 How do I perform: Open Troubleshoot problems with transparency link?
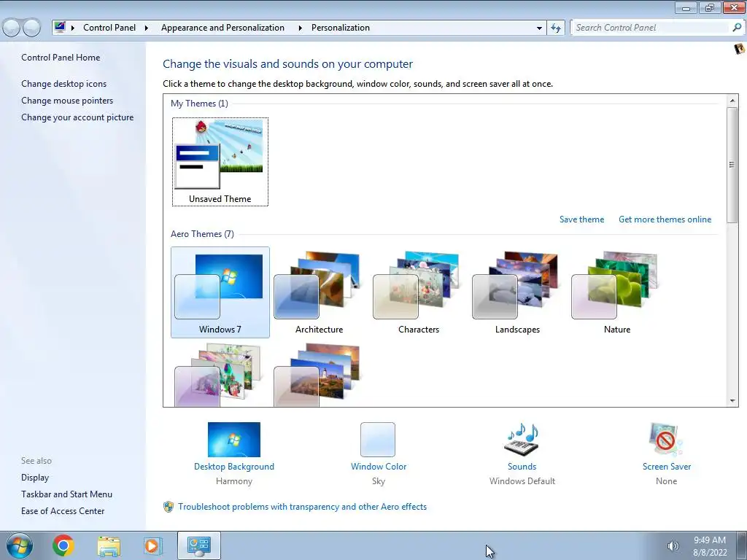click(303, 507)
